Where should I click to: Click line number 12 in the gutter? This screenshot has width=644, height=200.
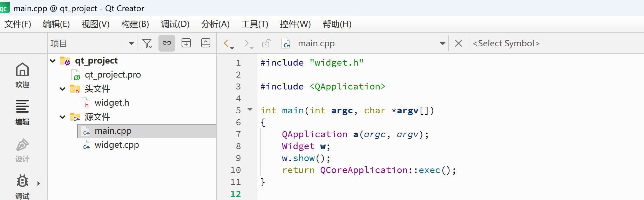tap(236, 194)
